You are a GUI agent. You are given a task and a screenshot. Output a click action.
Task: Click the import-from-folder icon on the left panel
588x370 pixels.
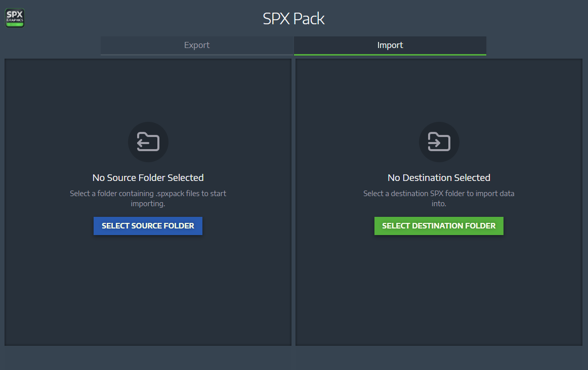coord(148,142)
